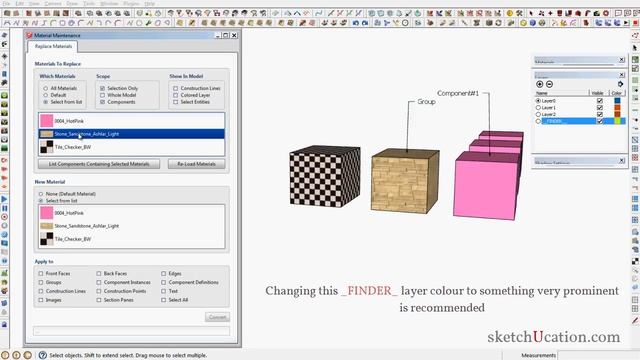Viewport: 640px width, 360px height.
Task: Delete layer using minus icon
Action: pyautogui.click(x=549, y=84)
